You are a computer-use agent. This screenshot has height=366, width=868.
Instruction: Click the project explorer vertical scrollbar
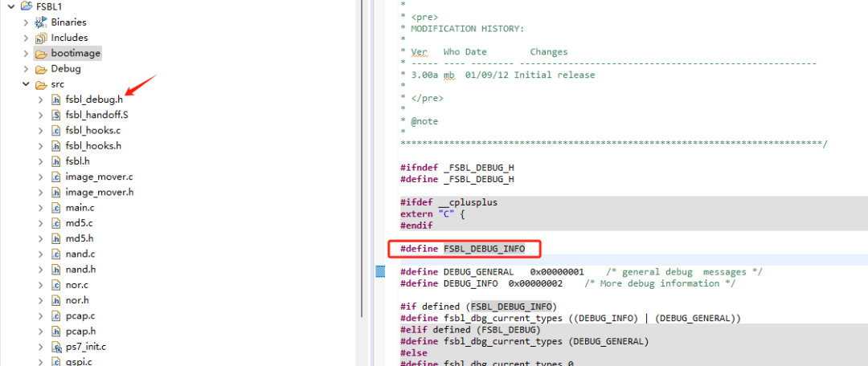tap(361, 161)
